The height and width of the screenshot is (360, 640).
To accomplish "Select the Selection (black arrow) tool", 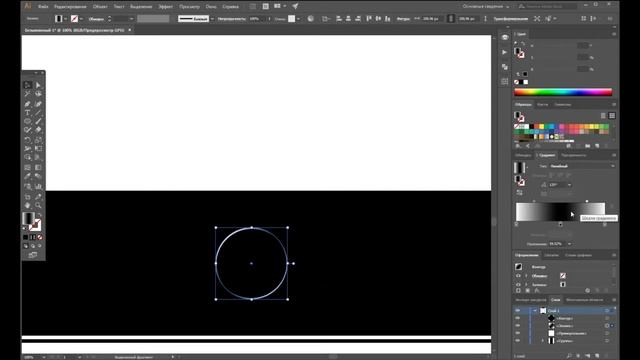I will 27,85.
